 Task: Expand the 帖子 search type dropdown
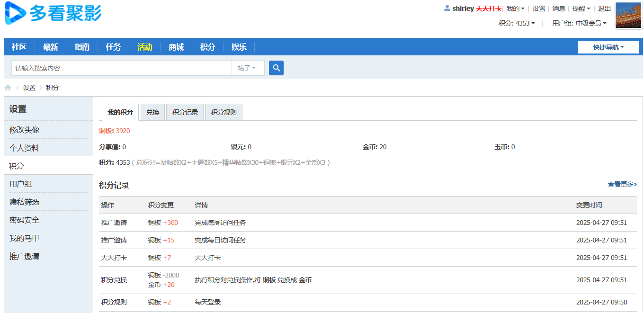pyautogui.click(x=247, y=68)
